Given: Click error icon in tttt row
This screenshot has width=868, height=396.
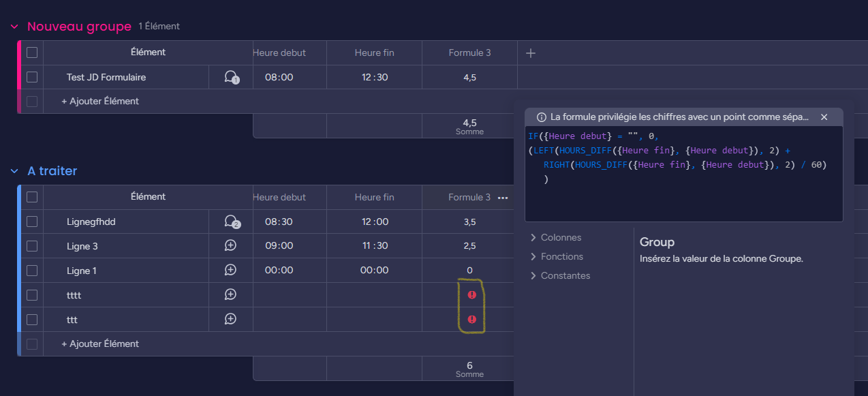Looking at the screenshot, I should pos(471,294).
